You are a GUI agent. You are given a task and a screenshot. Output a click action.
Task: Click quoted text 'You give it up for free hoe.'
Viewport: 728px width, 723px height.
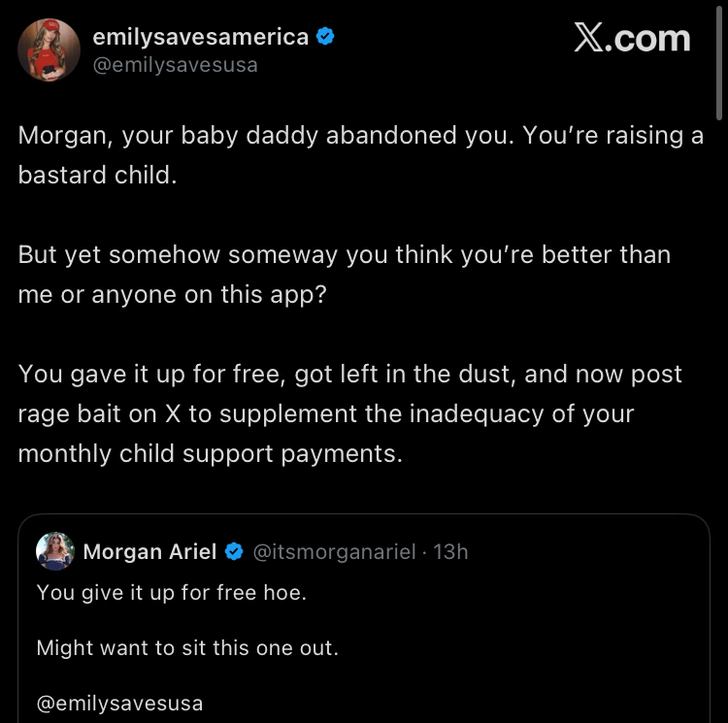pos(171,591)
